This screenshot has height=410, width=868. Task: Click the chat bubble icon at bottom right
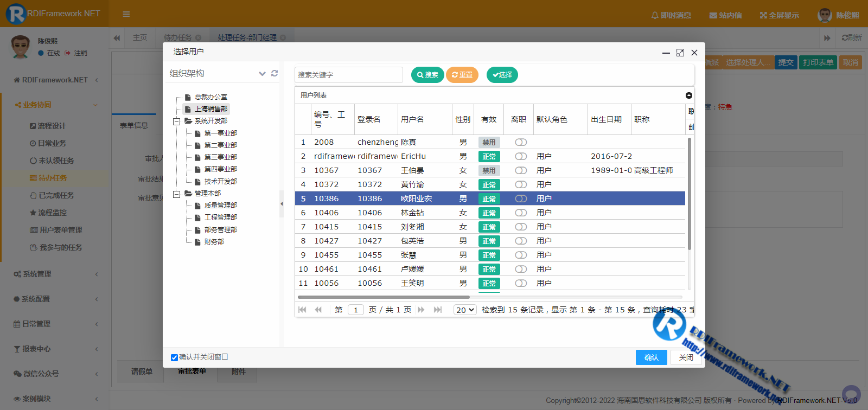(x=851, y=394)
